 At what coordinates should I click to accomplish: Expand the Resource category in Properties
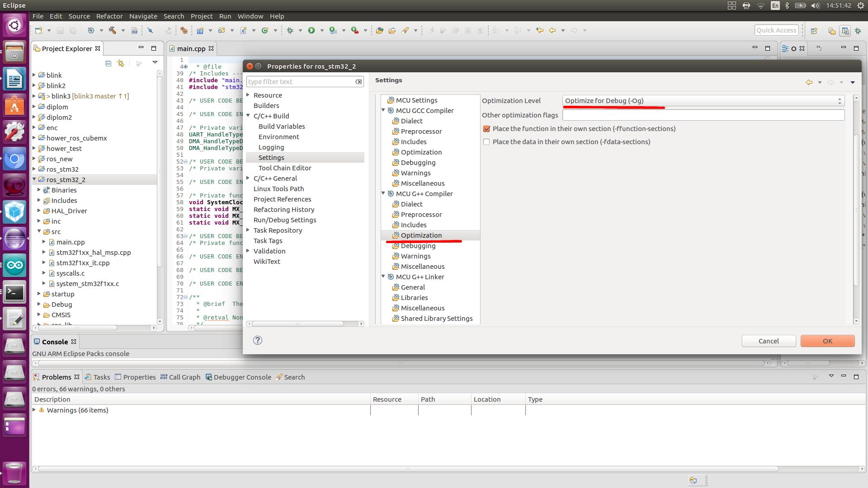248,95
